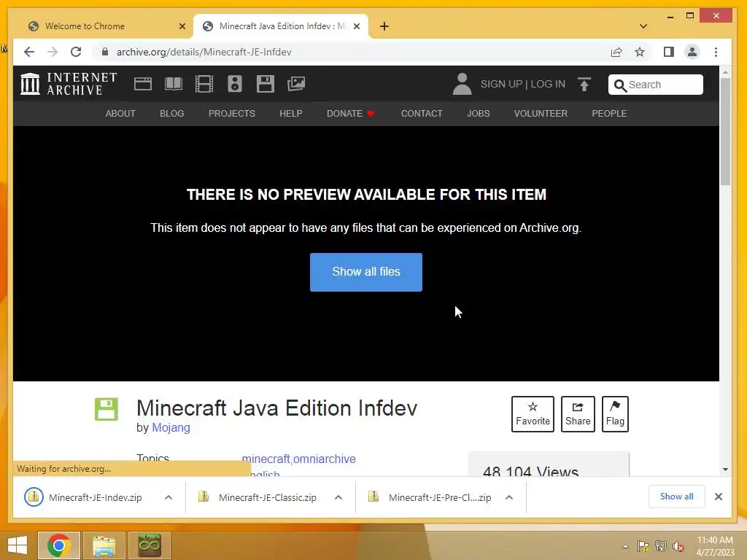
Task: Open File Explorer from the taskbar
Action: point(104,545)
